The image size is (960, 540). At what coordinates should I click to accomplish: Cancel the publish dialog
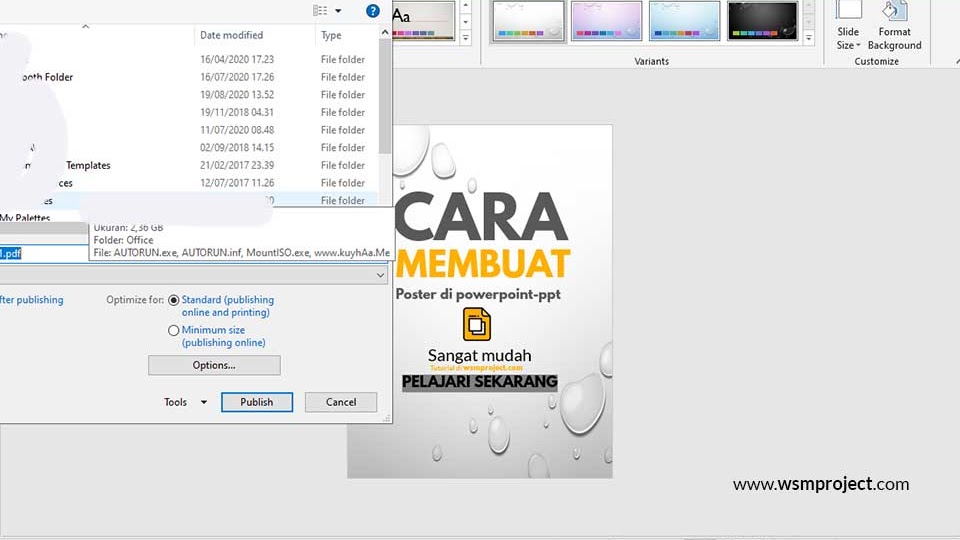pos(341,402)
